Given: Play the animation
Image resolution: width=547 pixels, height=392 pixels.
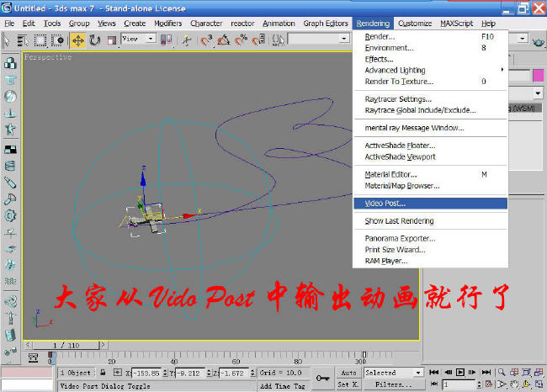Looking at the screenshot, I should pos(460,373).
